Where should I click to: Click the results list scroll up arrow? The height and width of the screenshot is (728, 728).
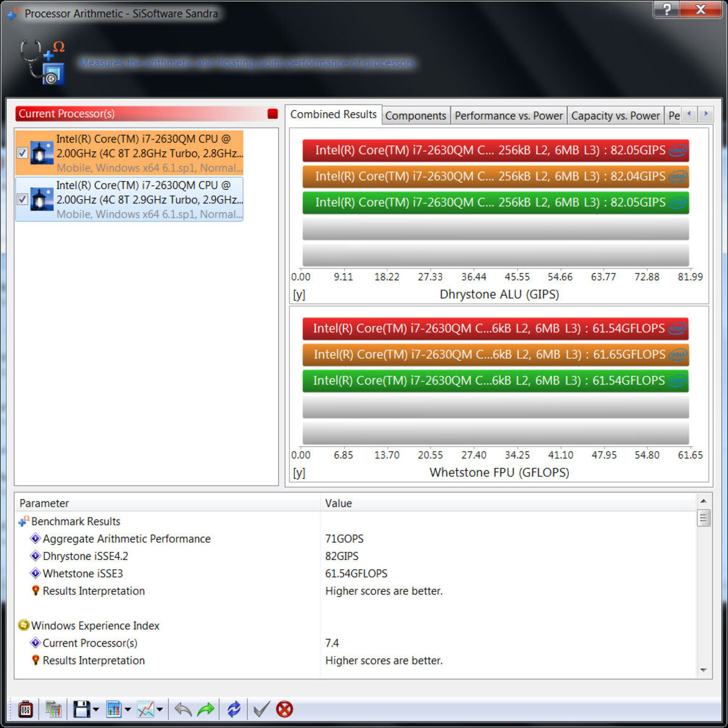tap(703, 501)
